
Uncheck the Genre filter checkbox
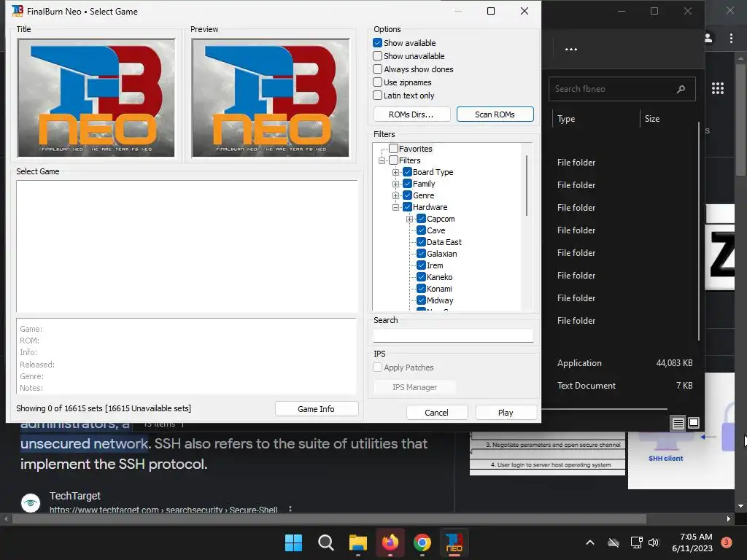[407, 195]
